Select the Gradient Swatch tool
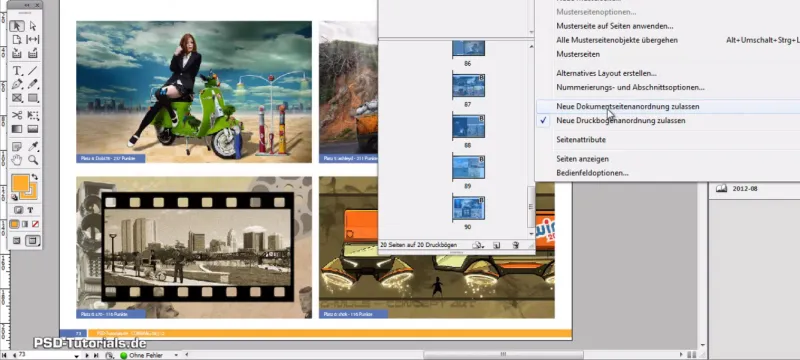This screenshot has width=800, height=360. point(17,129)
